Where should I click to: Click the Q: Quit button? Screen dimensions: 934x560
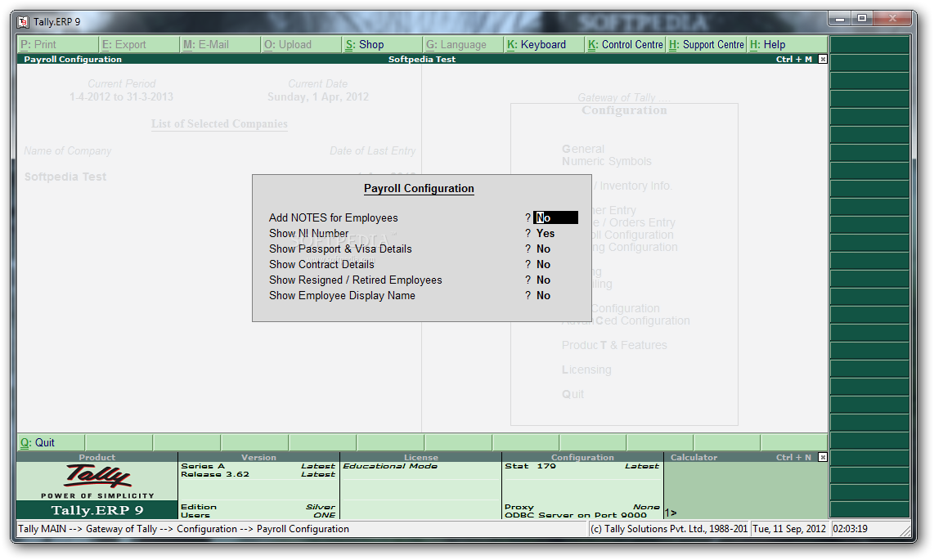pos(52,443)
